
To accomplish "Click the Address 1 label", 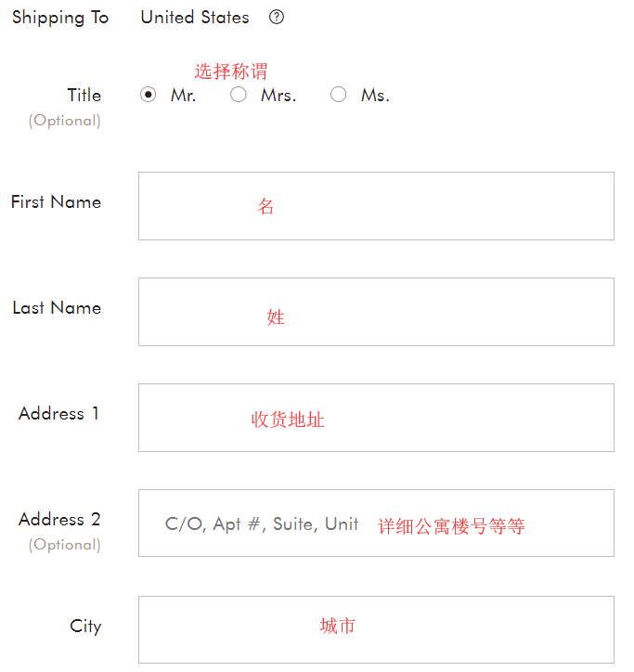I will pyautogui.click(x=59, y=414).
